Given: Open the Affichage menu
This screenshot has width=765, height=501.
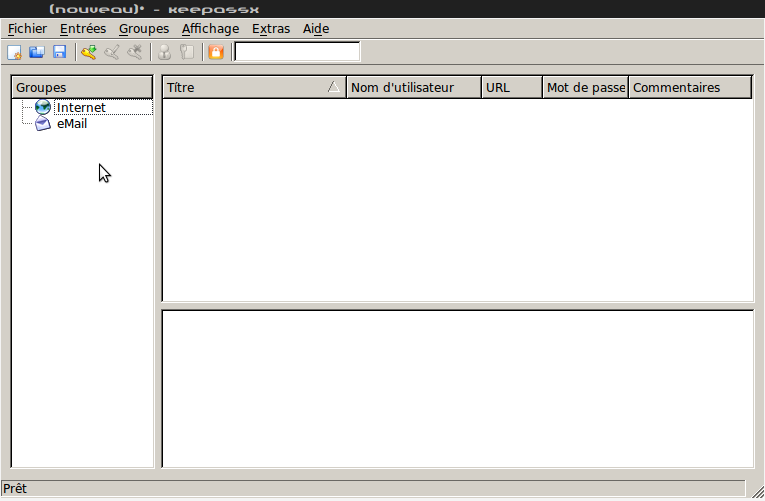Looking at the screenshot, I should (x=210, y=29).
